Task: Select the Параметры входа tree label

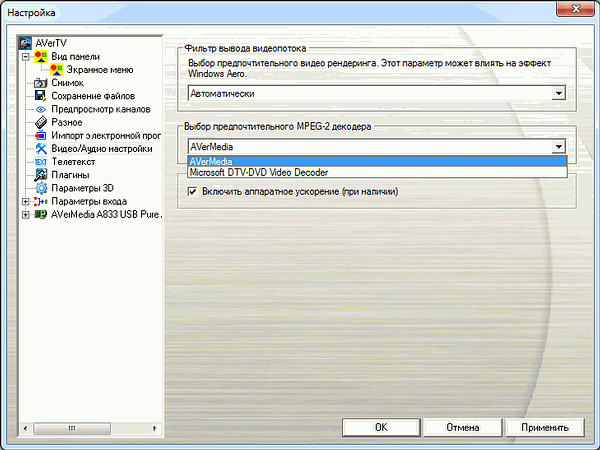Action: click(x=89, y=201)
